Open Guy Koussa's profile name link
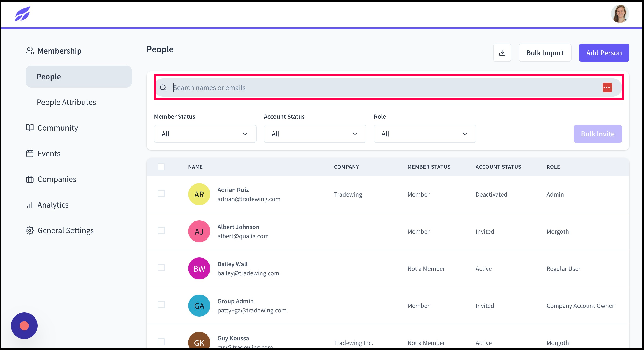Image resolution: width=644 pixels, height=350 pixels. pos(233,338)
